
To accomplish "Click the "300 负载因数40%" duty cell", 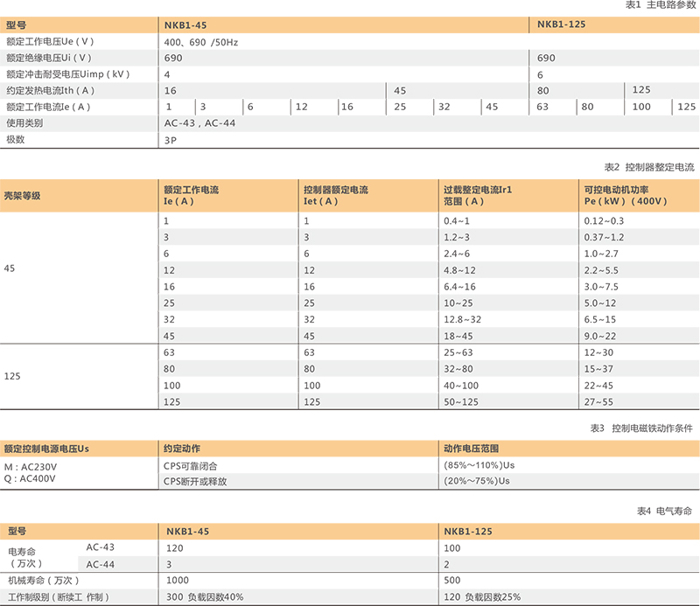I will [202, 596].
